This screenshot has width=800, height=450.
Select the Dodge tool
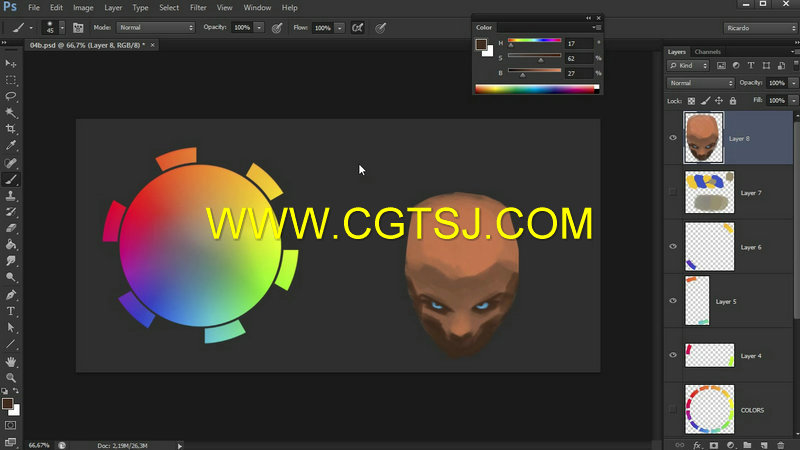pyautogui.click(x=11, y=277)
